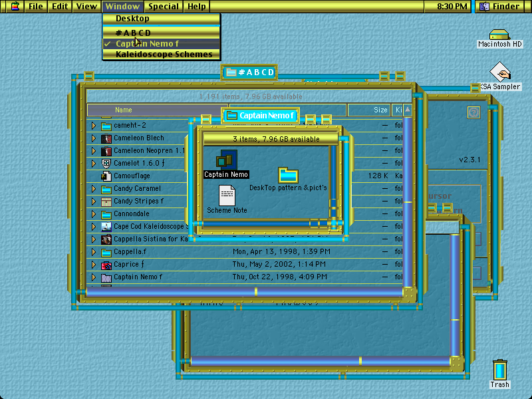532x399 pixels.
Task: Choose Desktop from the Window menu
Action: [x=162, y=19]
